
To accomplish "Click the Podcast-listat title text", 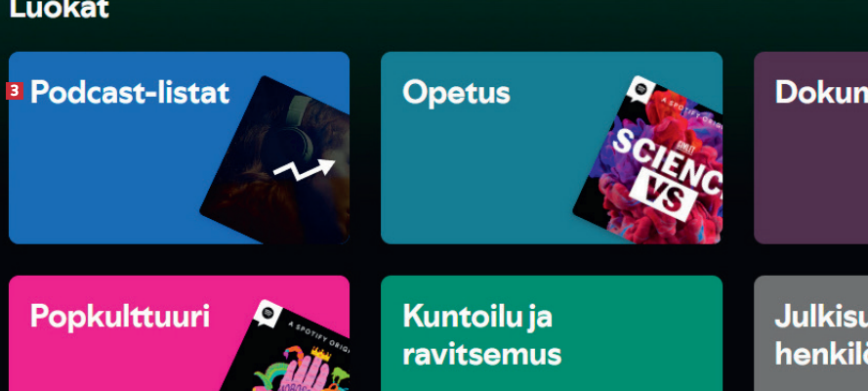I will (130, 92).
